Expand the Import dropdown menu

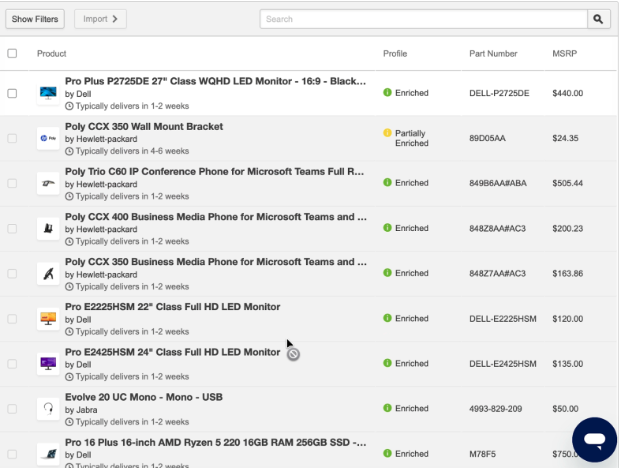point(100,19)
